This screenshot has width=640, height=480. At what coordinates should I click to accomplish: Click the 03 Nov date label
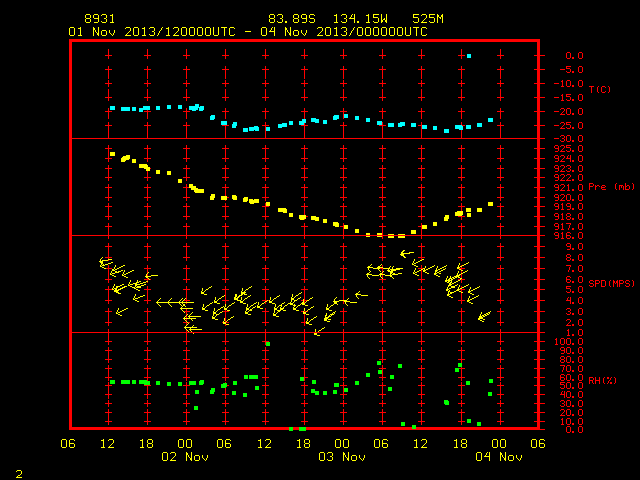click(342, 457)
